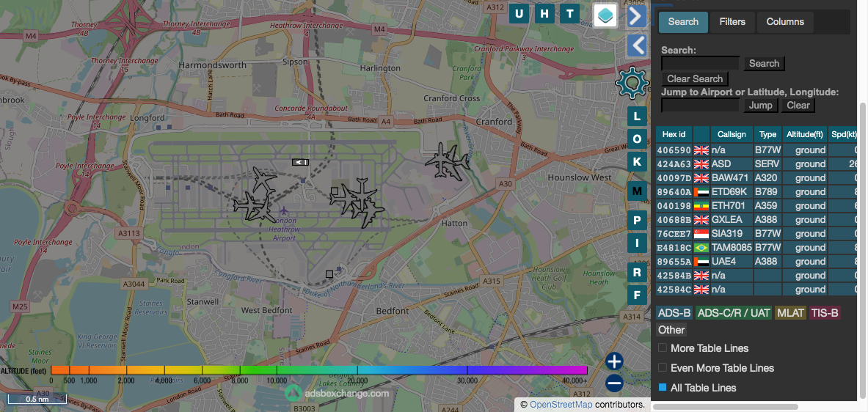Click the TIS-B legend label
The image size is (868, 412).
(825, 313)
